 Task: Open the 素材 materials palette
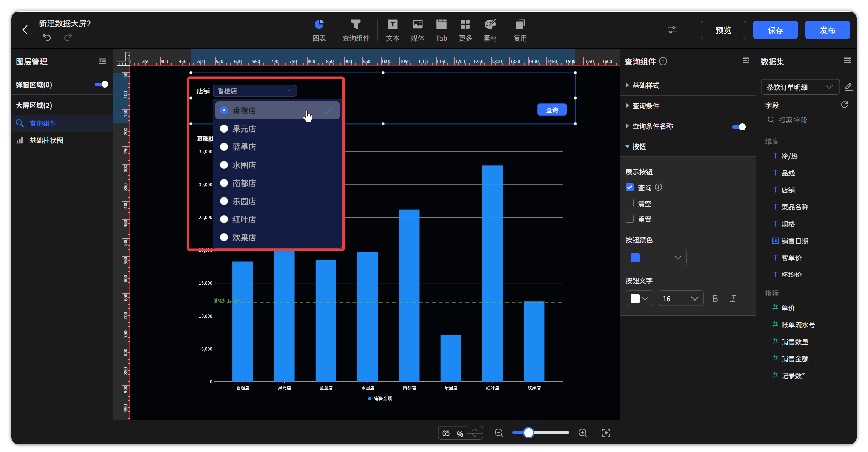coord(490,30)
